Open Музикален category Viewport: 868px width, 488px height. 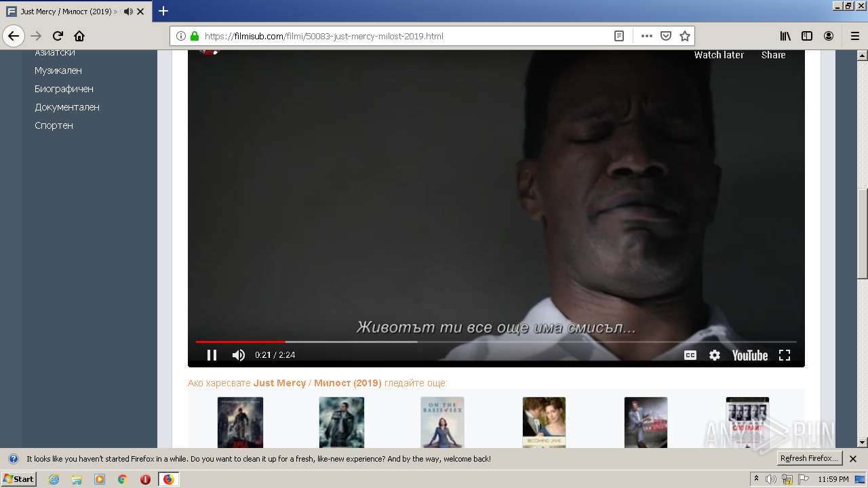pyautogui.click(x=58, y=70)
